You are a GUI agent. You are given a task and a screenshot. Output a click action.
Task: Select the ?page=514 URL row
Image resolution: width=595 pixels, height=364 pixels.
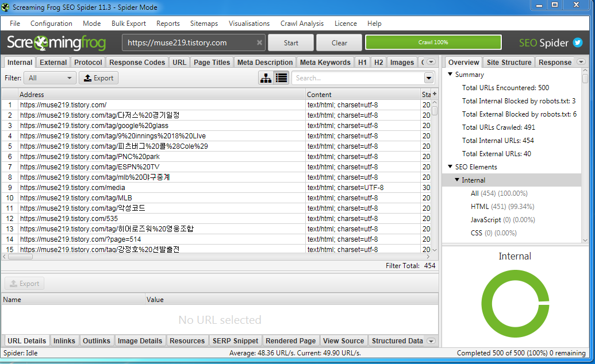point(216,239)
